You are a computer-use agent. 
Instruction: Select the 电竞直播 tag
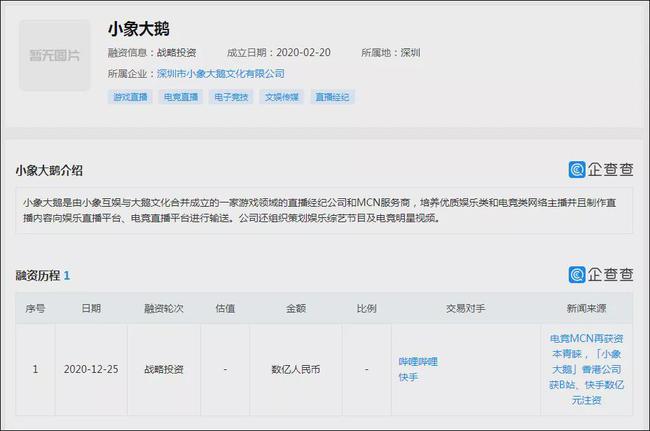click(181, 97)
